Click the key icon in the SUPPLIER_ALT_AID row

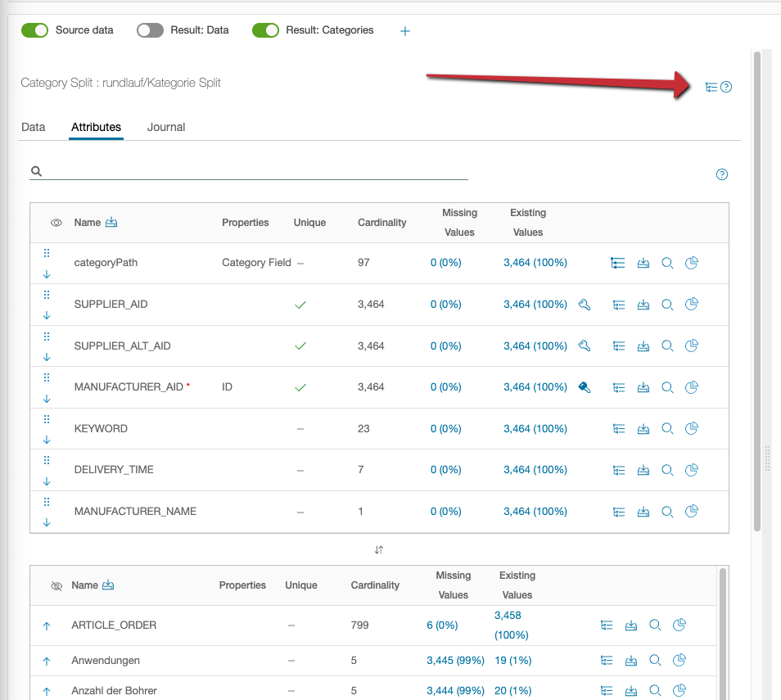pos(585,345)
